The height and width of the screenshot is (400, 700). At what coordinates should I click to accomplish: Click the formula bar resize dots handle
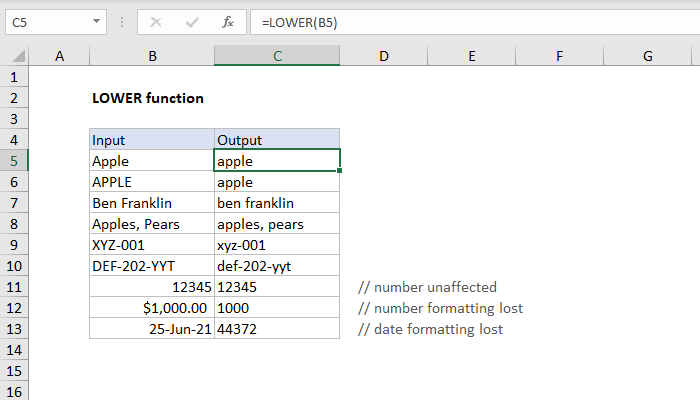(x=122, y=22)
